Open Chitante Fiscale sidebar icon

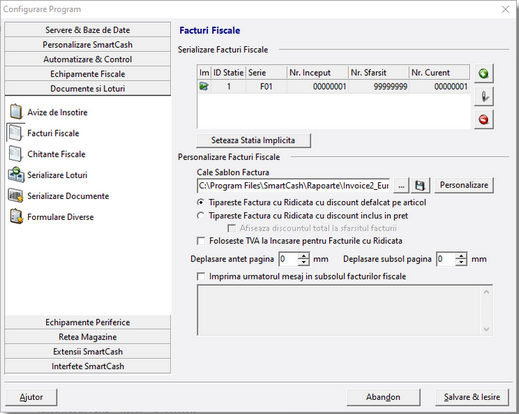[16, 154]
